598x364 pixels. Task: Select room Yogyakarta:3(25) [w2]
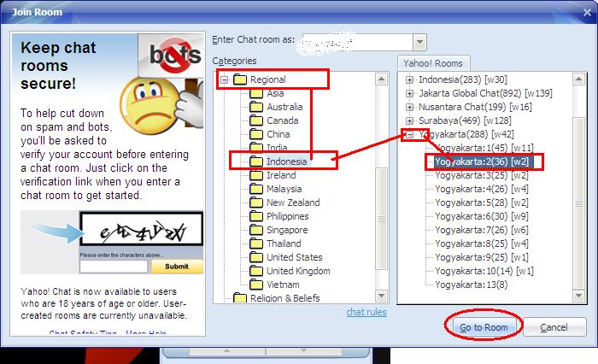tap(482, 175)
